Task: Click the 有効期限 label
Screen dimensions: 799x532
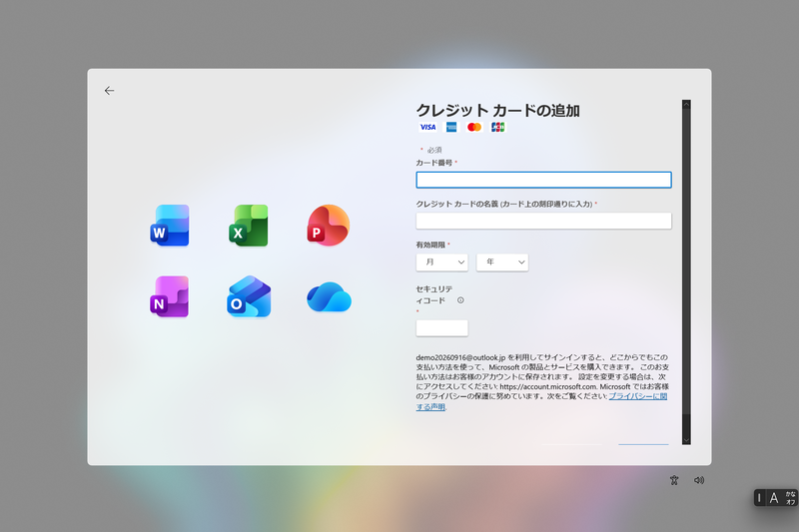Action: [430, 245]
